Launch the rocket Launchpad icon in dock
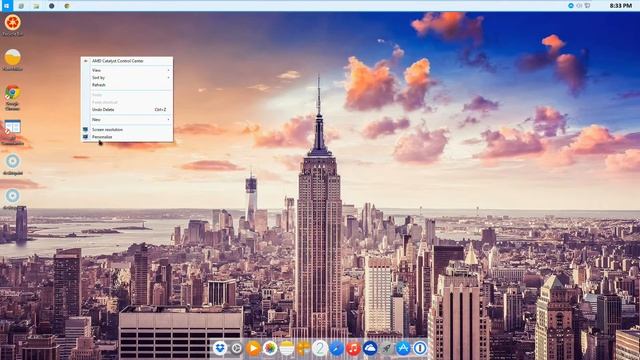The width and height of the screenshot is (640, 360). tap(387, 348)
